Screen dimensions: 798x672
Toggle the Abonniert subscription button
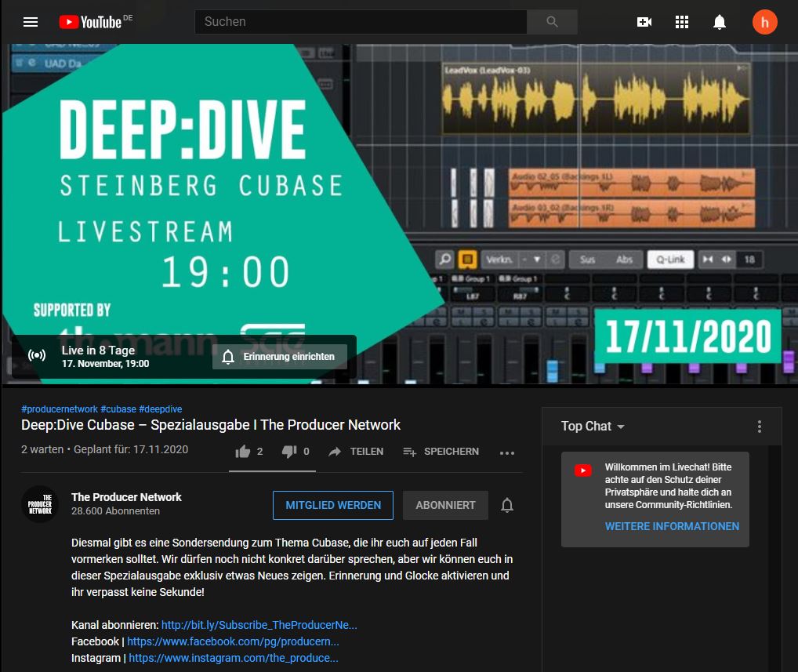(x=445, y=505)
